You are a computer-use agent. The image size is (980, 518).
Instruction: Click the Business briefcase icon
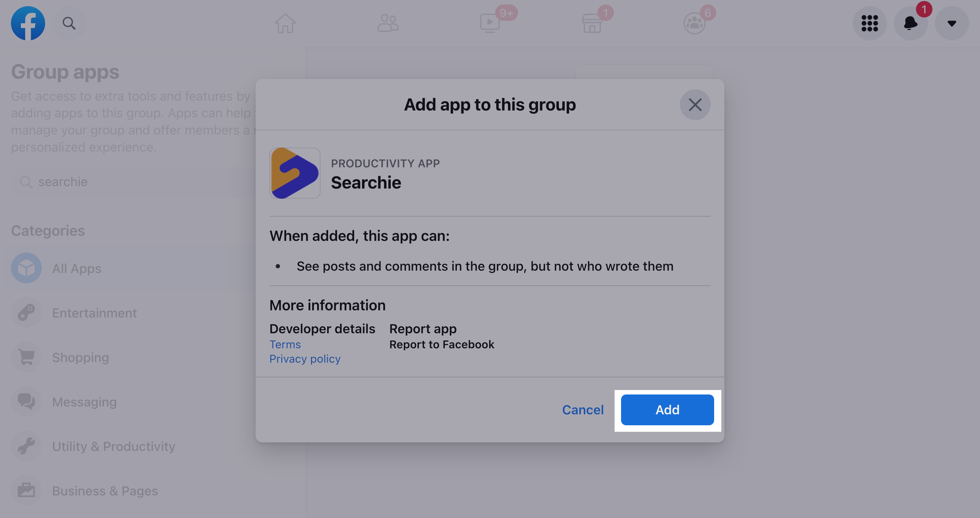[26, 491]
